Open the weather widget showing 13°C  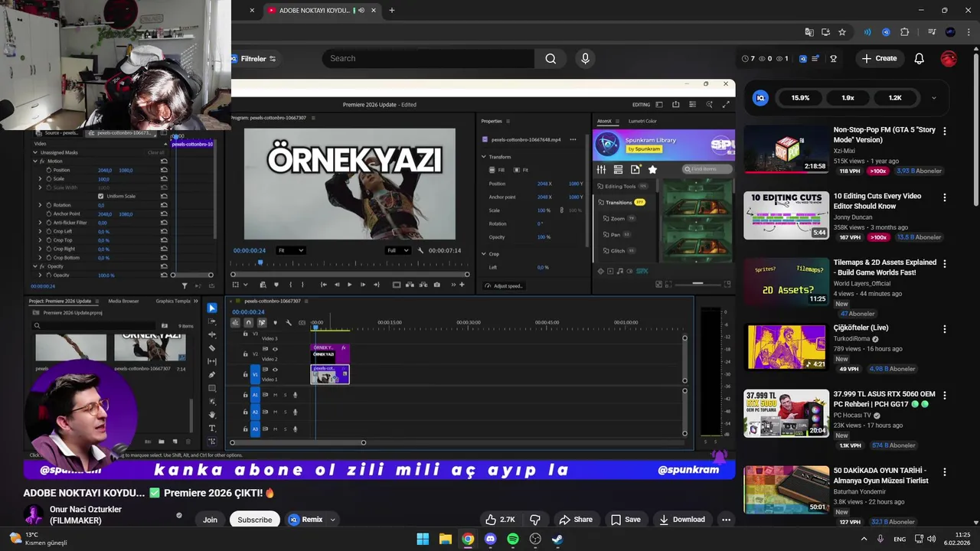point(38,539)
